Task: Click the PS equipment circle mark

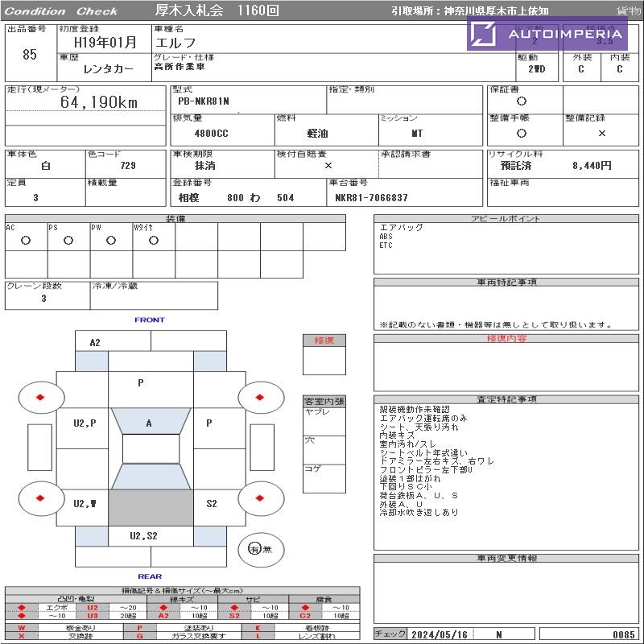Action: (x=68, y=240)
